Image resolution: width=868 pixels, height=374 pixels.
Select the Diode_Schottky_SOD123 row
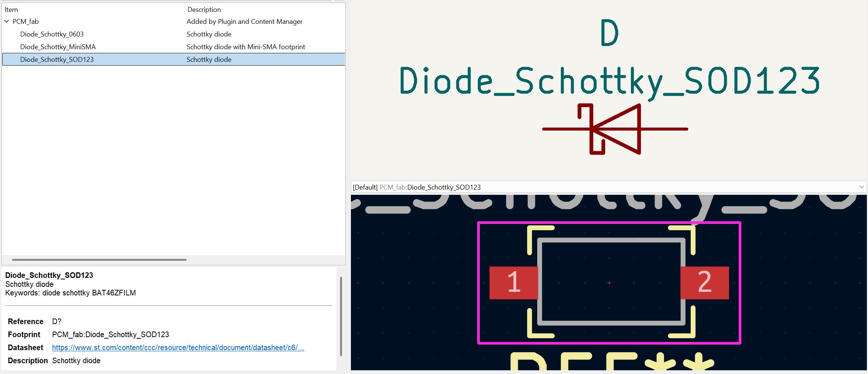(57, 59)
